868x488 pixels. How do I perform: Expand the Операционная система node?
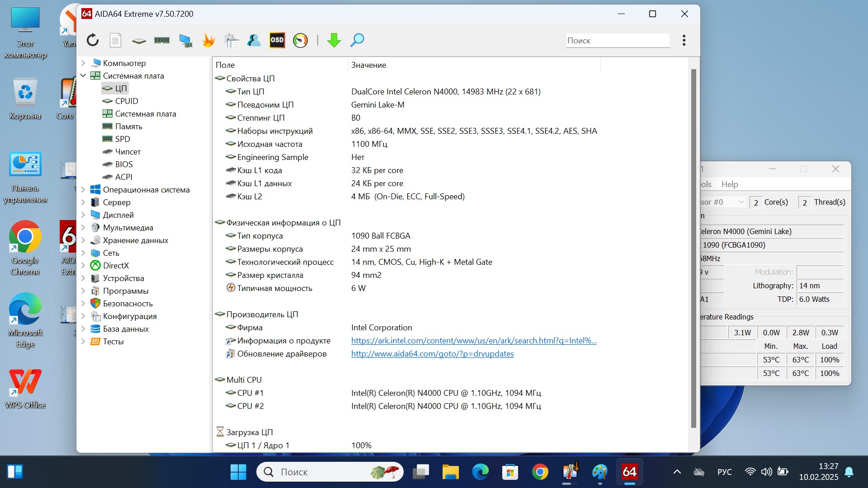[x=83, y=189]
